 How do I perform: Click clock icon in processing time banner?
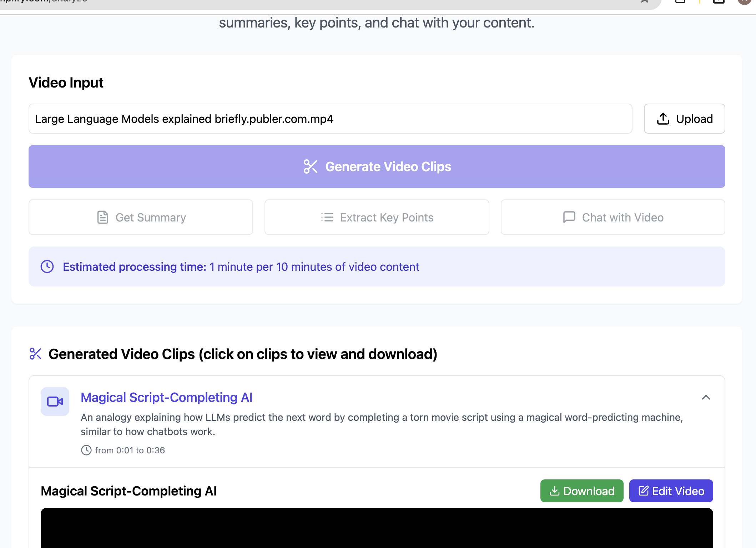[47, 266]
